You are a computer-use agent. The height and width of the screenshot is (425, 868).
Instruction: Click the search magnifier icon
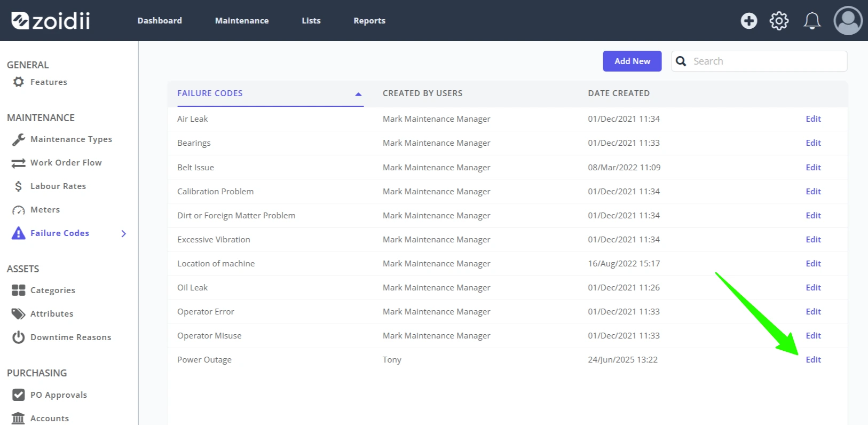tap(681, 61)
